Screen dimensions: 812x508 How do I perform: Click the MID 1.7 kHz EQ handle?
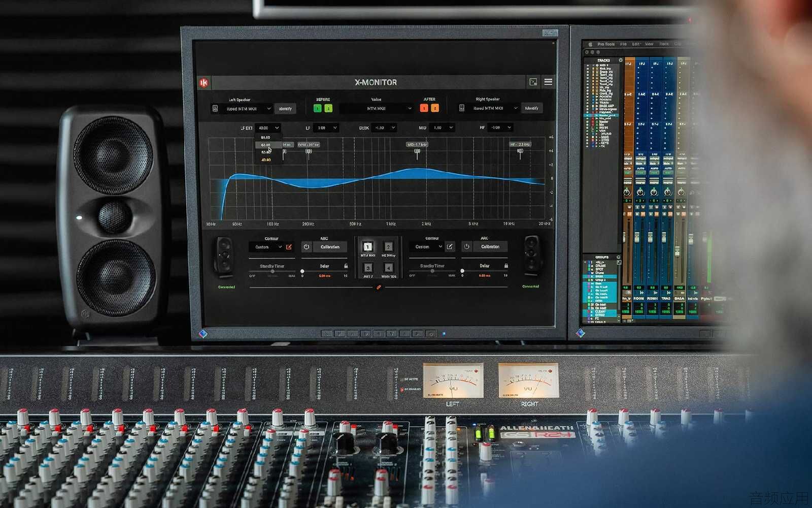tap(417, 152)
